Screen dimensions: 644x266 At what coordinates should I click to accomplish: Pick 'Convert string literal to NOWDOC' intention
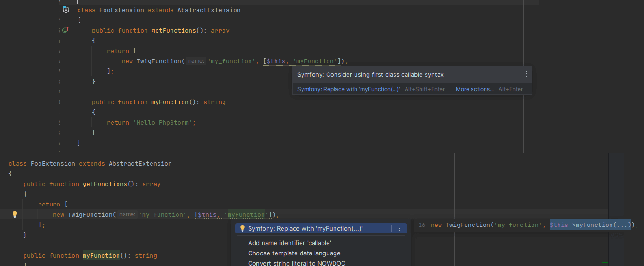(x=296, y=263)
